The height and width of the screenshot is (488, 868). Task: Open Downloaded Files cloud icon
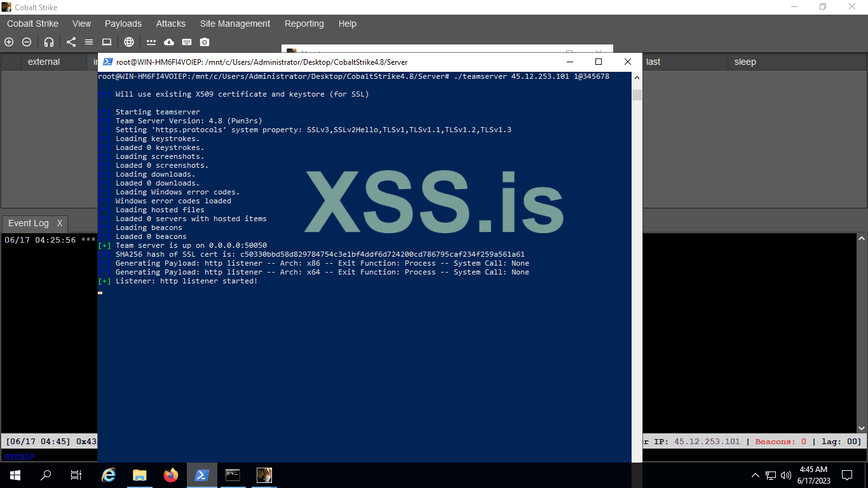(169, 42)
